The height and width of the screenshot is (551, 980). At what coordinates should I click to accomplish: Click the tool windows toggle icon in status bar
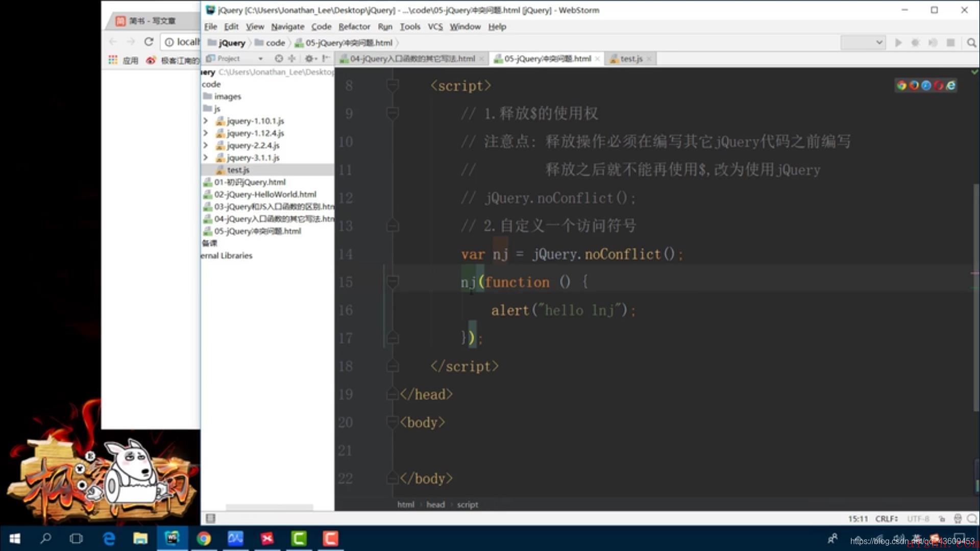point(210,518)
